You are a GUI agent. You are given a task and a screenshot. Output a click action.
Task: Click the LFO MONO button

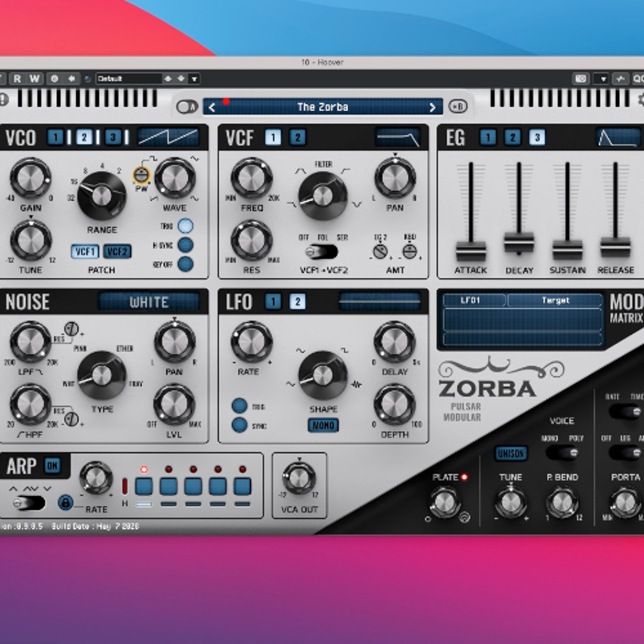click(x=323, y=425)
